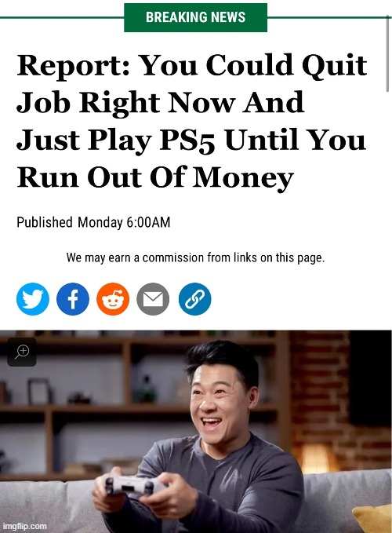Open the photo of the smiling gamer

pos(196,432)
